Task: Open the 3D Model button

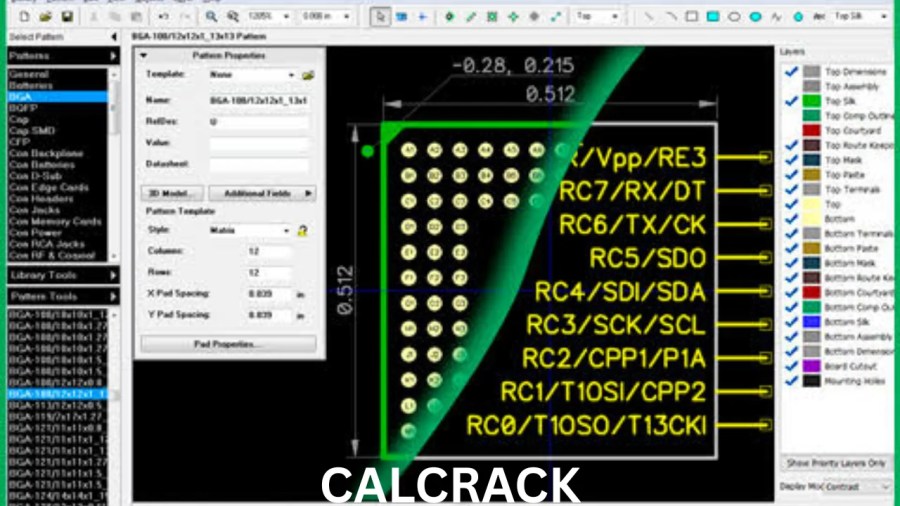Action: 172,193
